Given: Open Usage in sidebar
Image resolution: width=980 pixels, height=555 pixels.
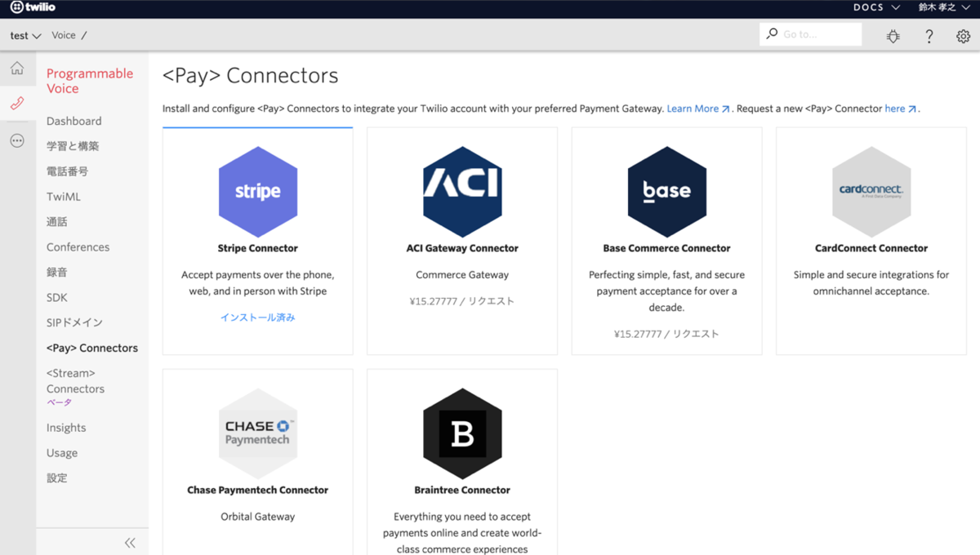Looking at the screenshot, I should pos(62,453).
